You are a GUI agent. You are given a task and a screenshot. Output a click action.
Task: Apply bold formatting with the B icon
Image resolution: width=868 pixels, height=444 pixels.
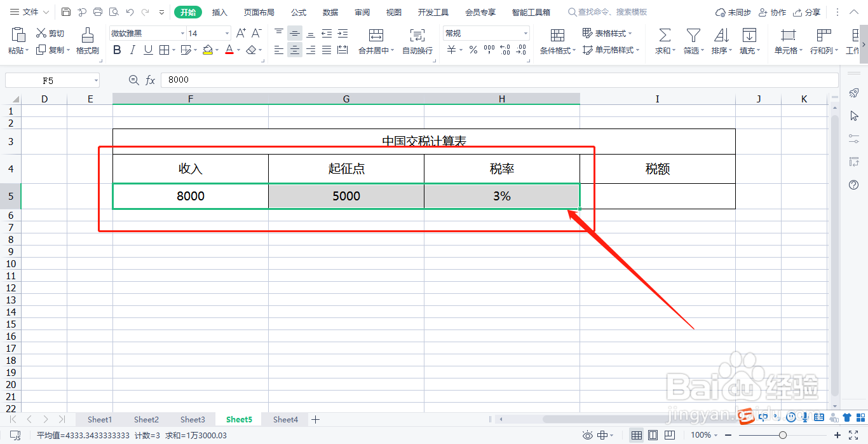(x=117, y=50)
